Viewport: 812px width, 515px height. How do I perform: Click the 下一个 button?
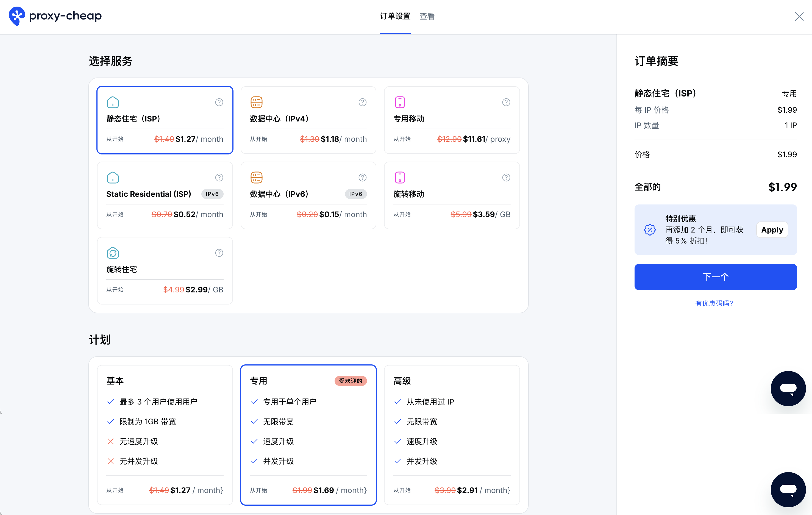pyautogui.click(x=715, y=276)
